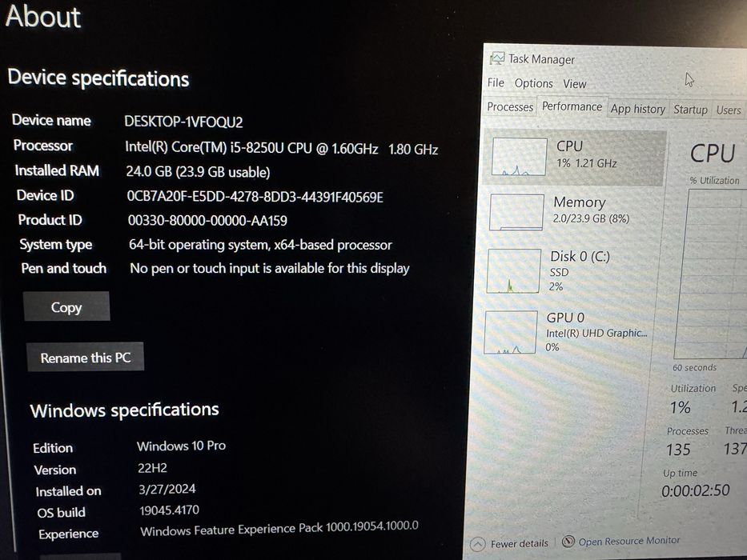Go to the Users tab

point(729,110)
